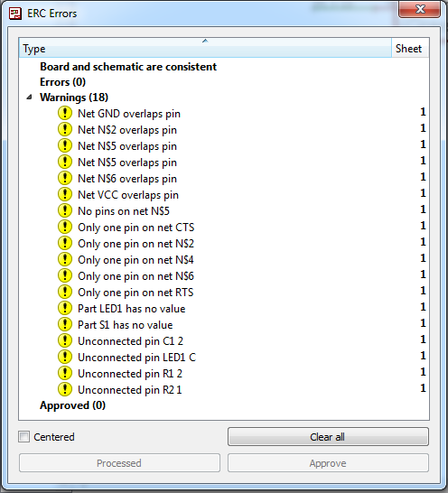The height and width of the screenshot is (493, 448).
Task: Sort list by the Type column header
Action: coord(205,48)
